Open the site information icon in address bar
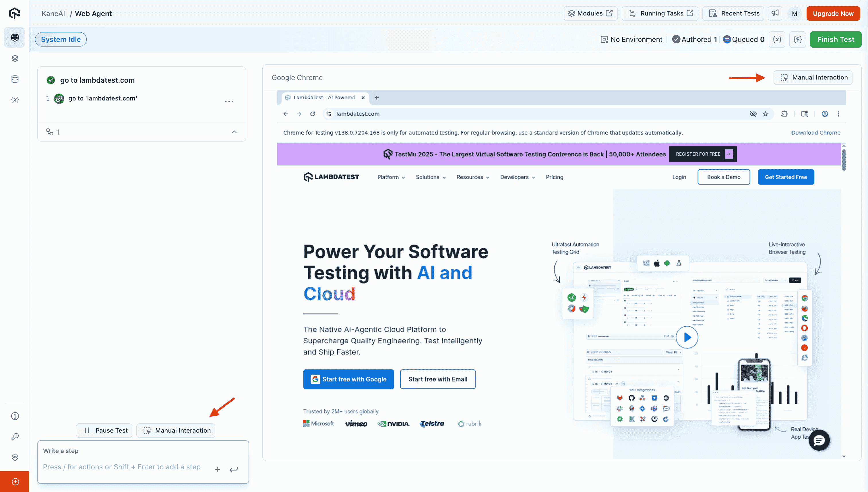Screen dimensions: 868x492 (329, 114)
